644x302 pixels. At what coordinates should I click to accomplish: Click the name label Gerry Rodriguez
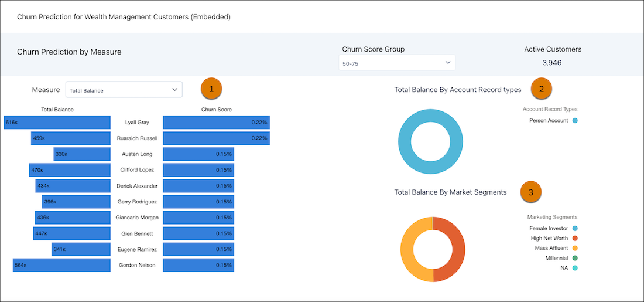(137, 202)
